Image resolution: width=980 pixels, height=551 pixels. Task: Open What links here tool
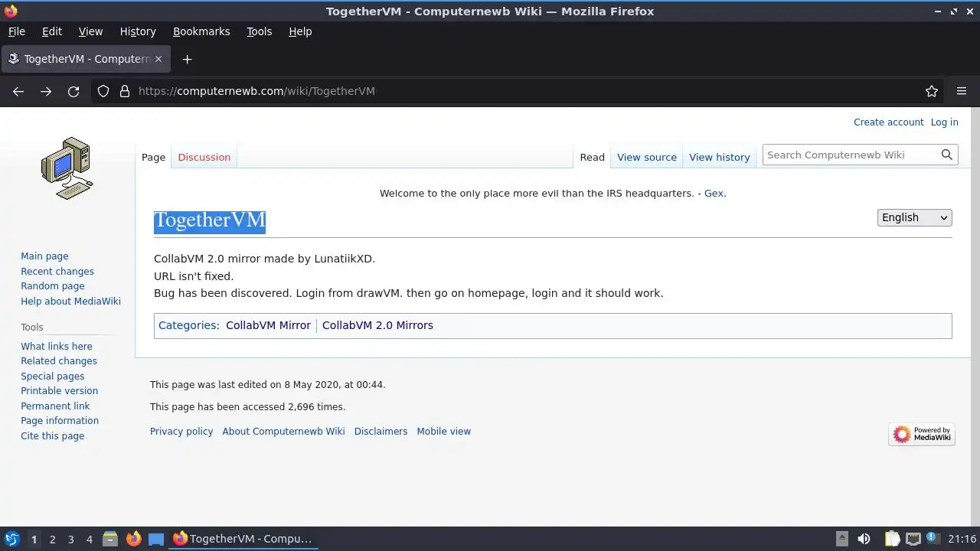coord(57,346)
